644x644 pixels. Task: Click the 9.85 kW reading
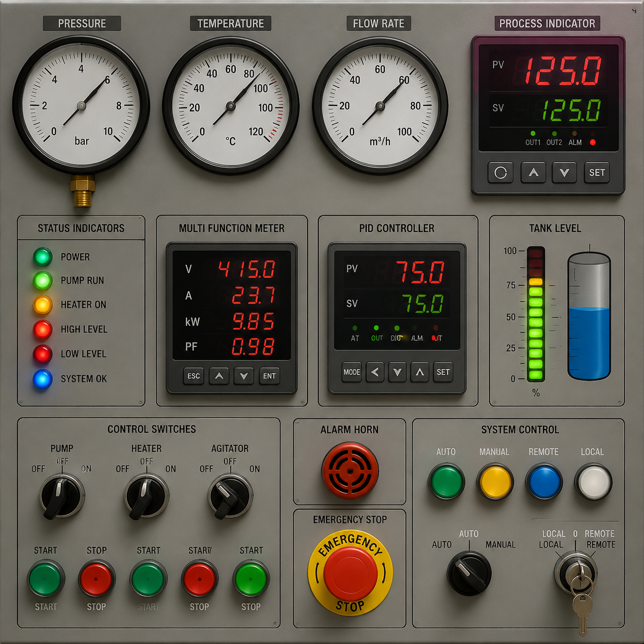pos(254,321)
